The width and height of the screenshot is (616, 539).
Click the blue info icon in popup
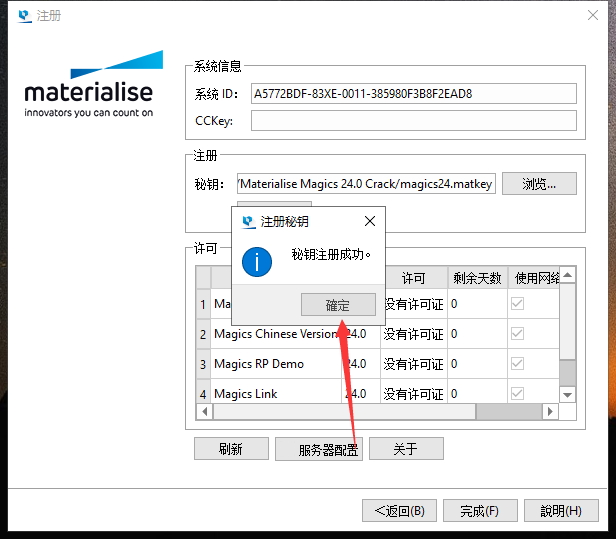point(258,262)
